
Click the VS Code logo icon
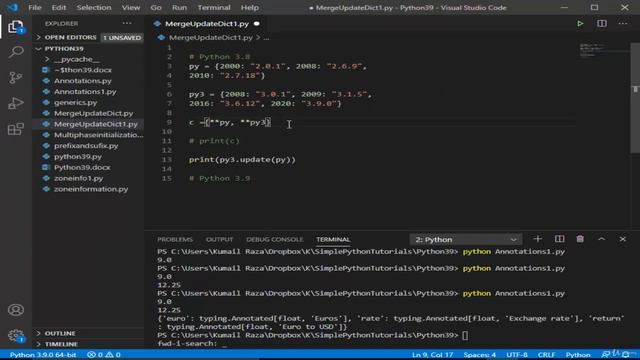pos(12,7)
